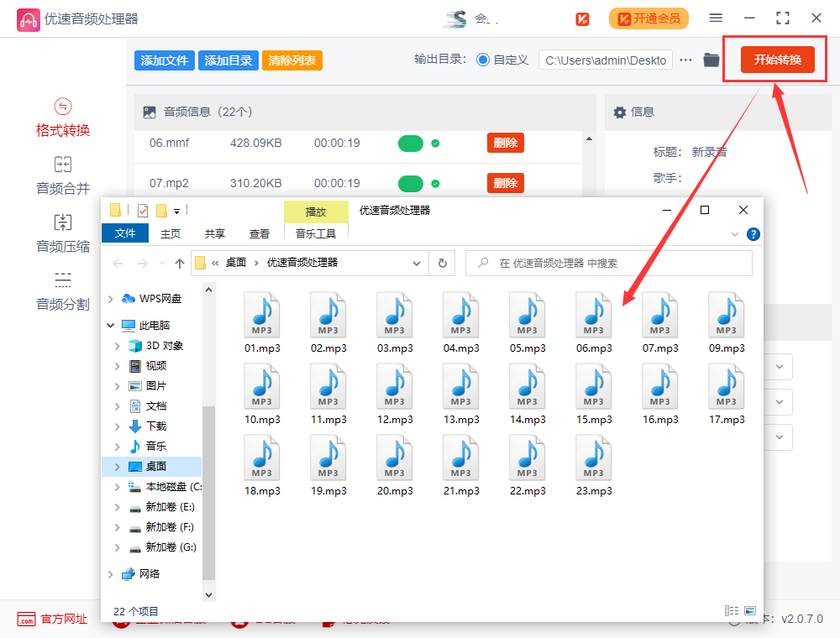Viewport: 840px width, 638px height.
Task: Open the address bar history dropdown
Action: (x=417, y=264)
